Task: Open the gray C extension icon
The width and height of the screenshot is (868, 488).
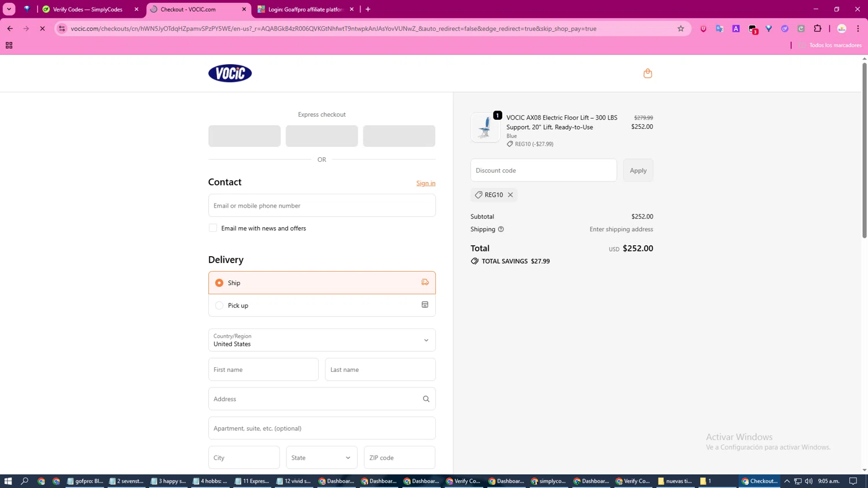Action: point(801,28)
